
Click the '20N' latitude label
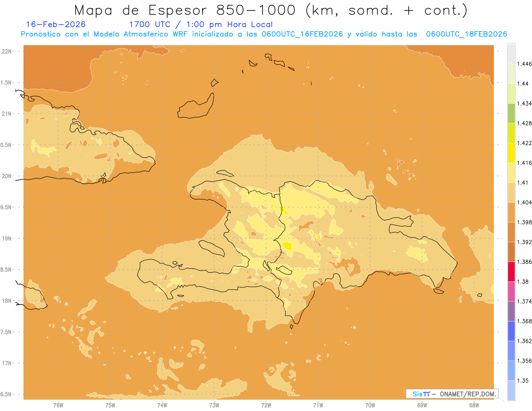(8, 176)
